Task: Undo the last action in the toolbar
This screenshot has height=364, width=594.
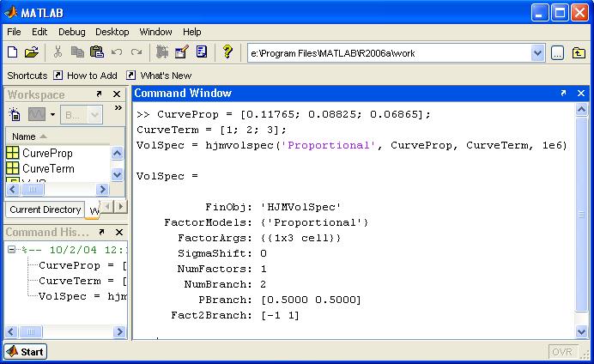Action: 117,52
